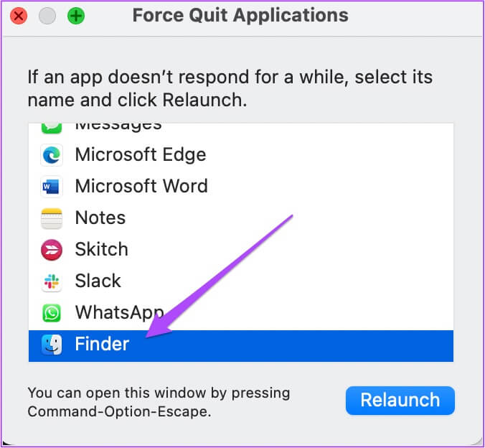The height and width of the screenshot is (448, 485).
Task: Click the red Skitch app icon
Action: [52, 250]
